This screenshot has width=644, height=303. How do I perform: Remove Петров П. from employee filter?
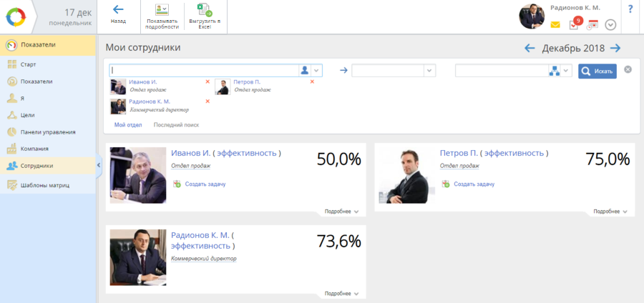coord(312,81)
